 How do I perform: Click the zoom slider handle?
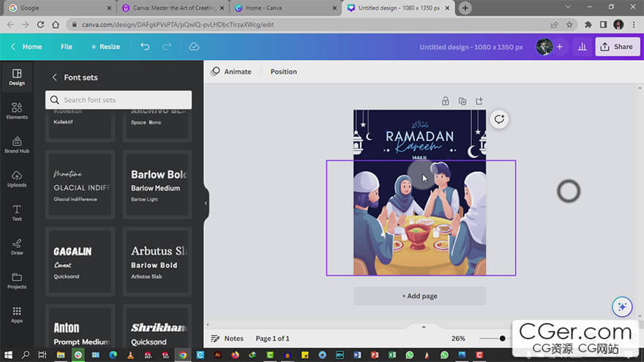coord(503,339)
